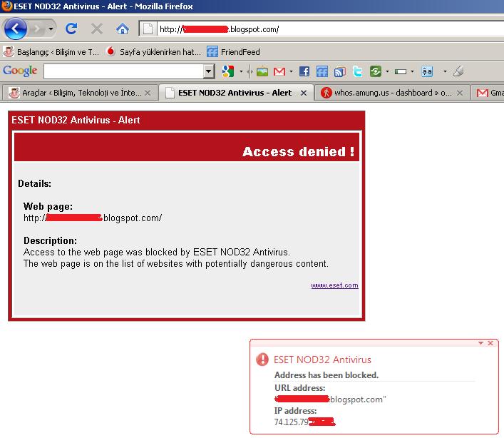This screenshot has height=438, width=504.
Task: Switch to the Gmail tab
Action: 488,93
